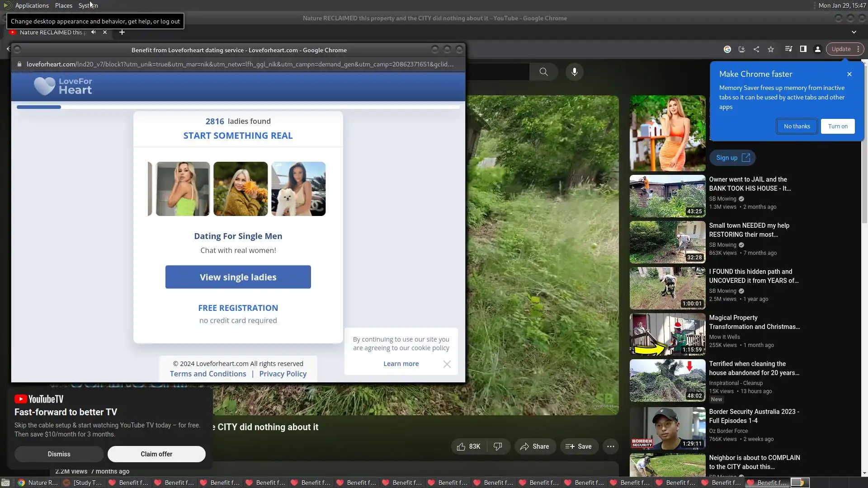Image resolution: width=868 pixels, height=488 pixels.
Task: Open the media controls music icon
Action: coord(788,49)
